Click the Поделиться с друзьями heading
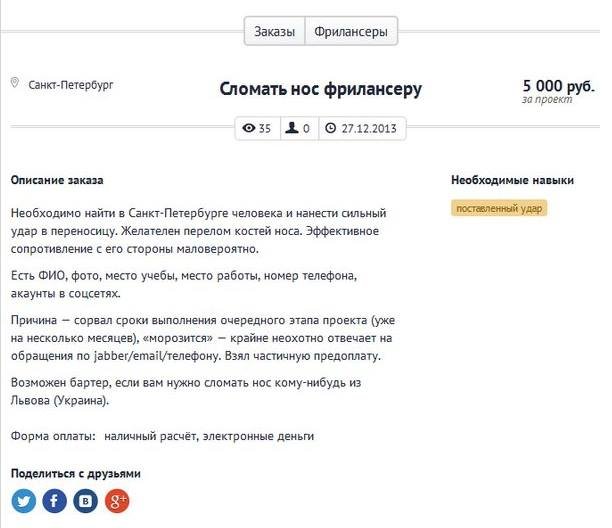This screenshot has width=612, height=528. [76, 473]
